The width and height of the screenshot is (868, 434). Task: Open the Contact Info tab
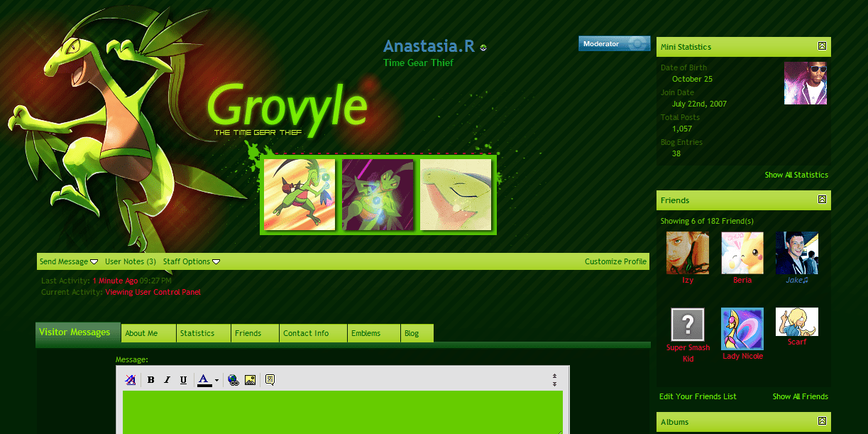point(313,333)
